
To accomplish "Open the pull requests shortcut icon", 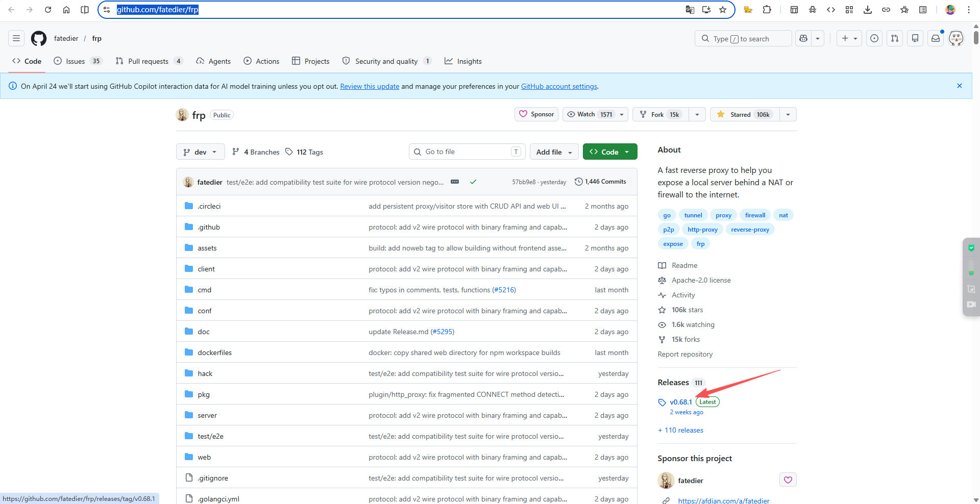I will click(x=895, y=38).
